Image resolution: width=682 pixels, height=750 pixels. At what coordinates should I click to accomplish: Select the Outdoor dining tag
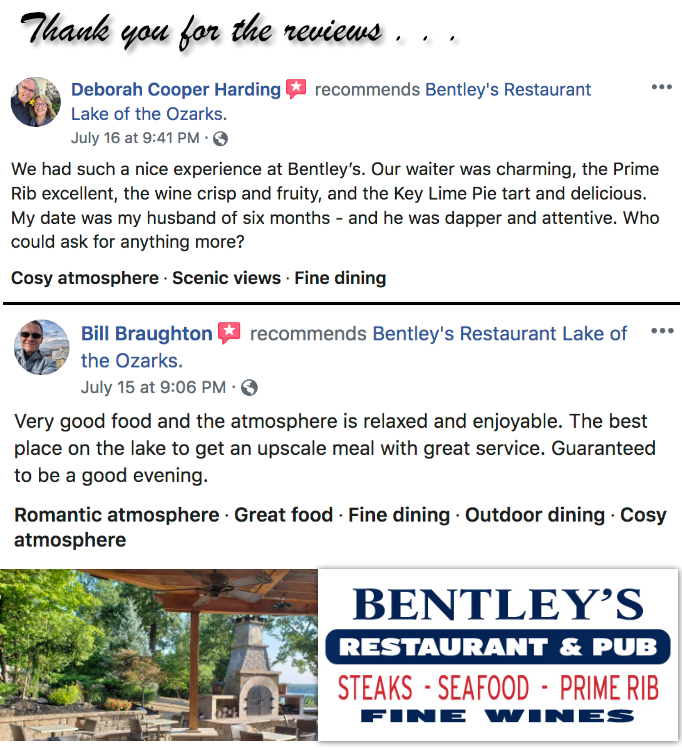(535, 515)
